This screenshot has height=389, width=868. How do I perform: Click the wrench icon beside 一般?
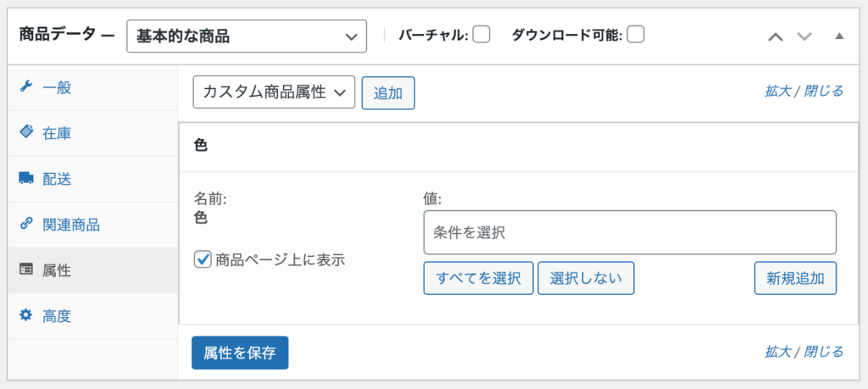click(25, 87)
